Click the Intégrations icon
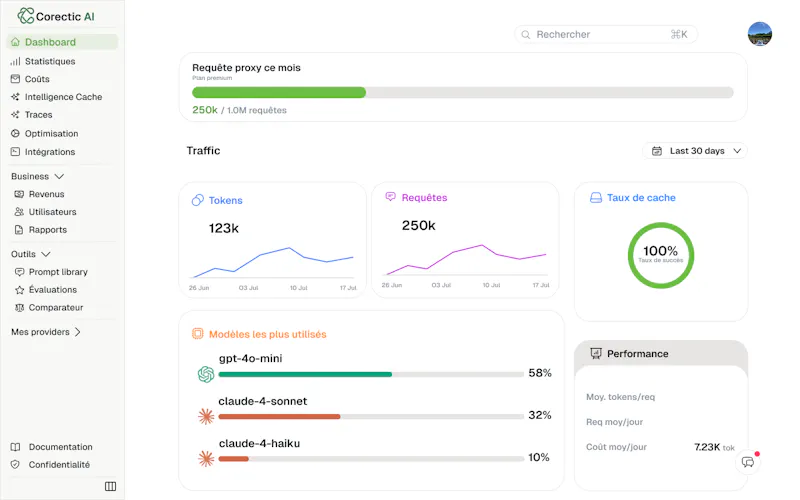Viewport: 800px width, 500px height. pyautogui.click(x=15, y=152)
